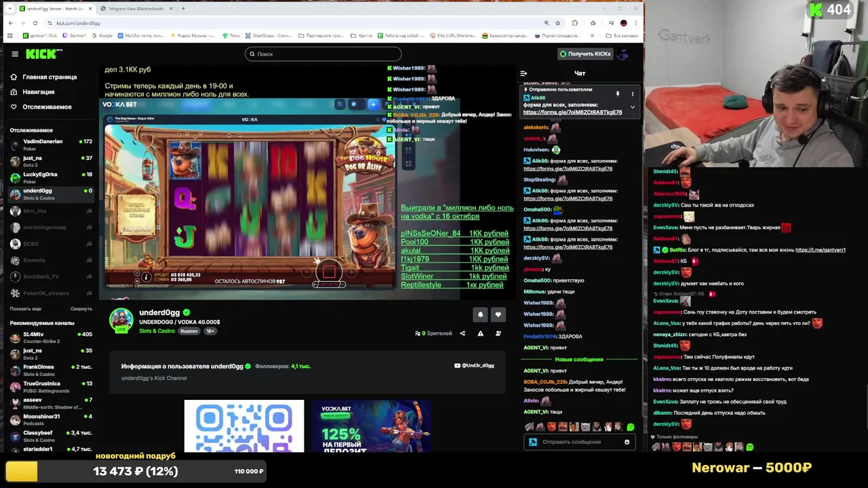The image size is (868, 488).
Task: Click the share stream icon
Action: [462, 333]
